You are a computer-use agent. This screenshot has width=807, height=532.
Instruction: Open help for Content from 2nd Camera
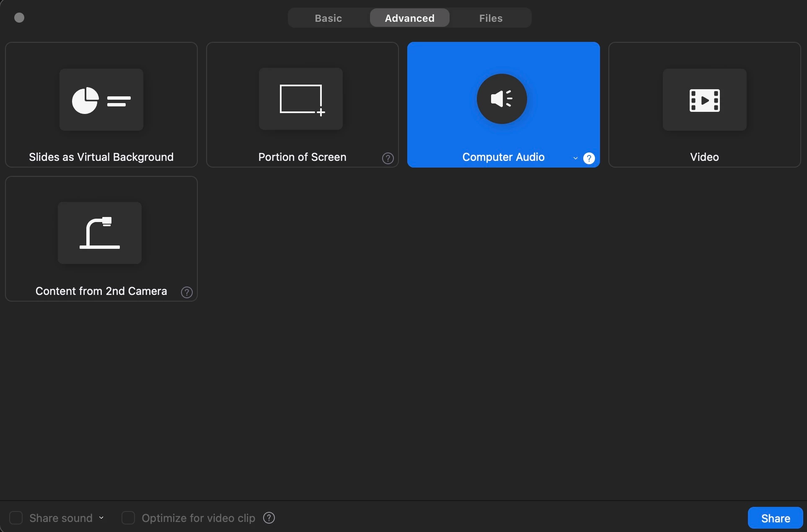pos(187,292)
